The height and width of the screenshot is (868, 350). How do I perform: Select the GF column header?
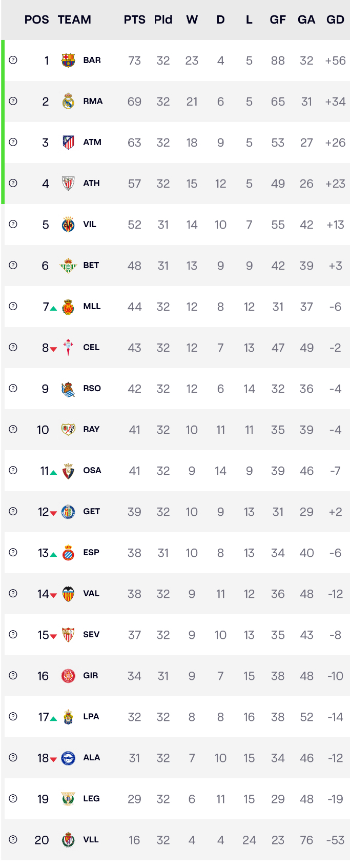coord(278,20)
